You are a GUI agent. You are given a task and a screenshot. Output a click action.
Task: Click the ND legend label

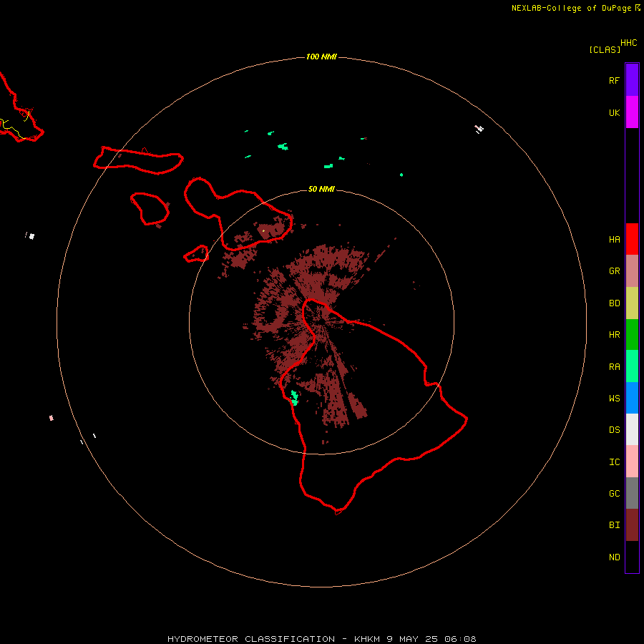coord(615,557)
